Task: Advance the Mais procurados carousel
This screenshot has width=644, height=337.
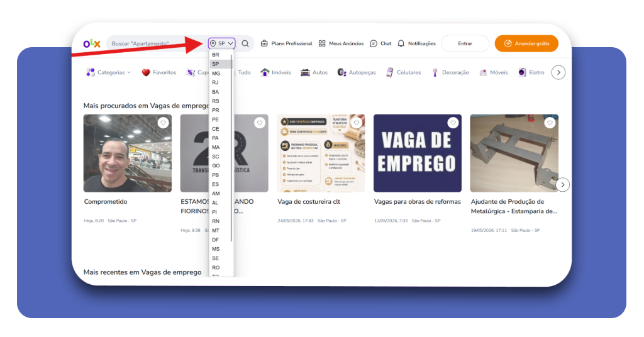Action: coord(563,185)
